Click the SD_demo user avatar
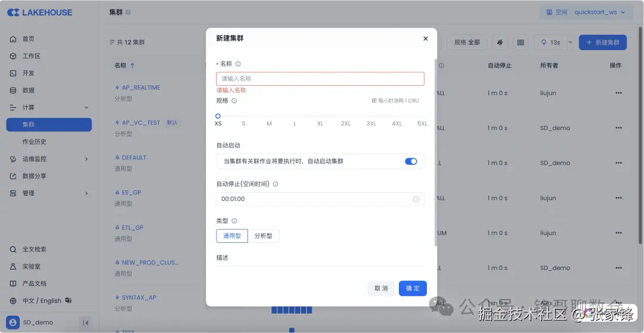The width and height of the screenshot is (644, 333). [x=13, y=323]
